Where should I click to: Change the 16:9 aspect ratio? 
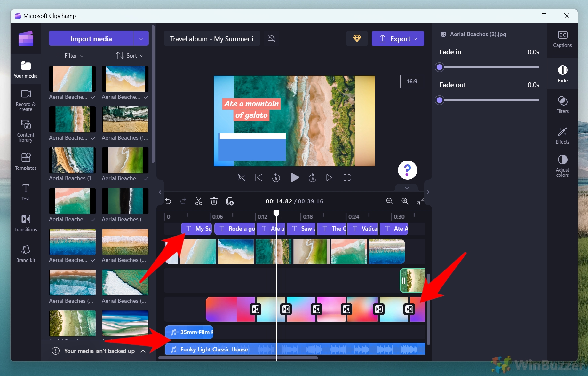(x=412, y=82)
